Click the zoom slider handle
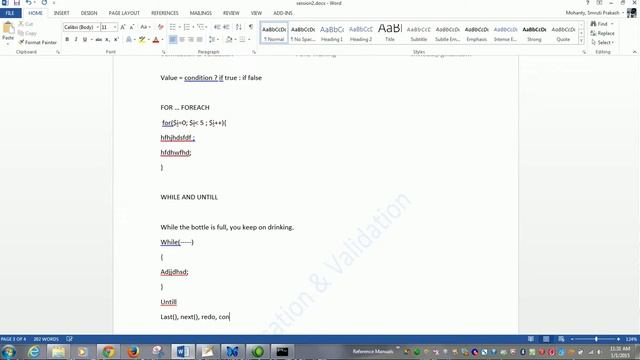This screenshot has height=360, width=640. pos(596,339)
